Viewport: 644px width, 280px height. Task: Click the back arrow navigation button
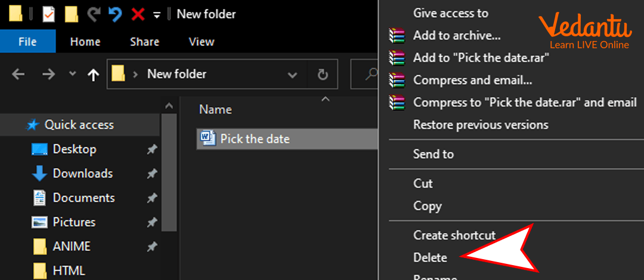(18, 74)
